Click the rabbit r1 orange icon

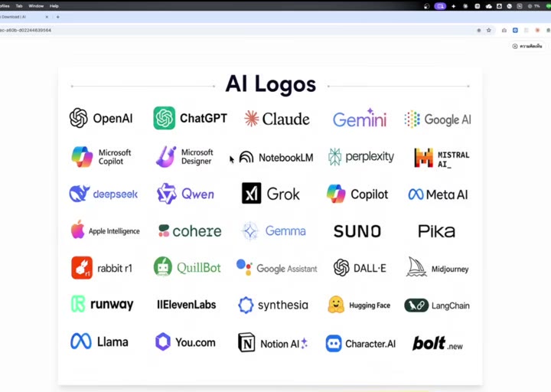click(x=82, y=267)
